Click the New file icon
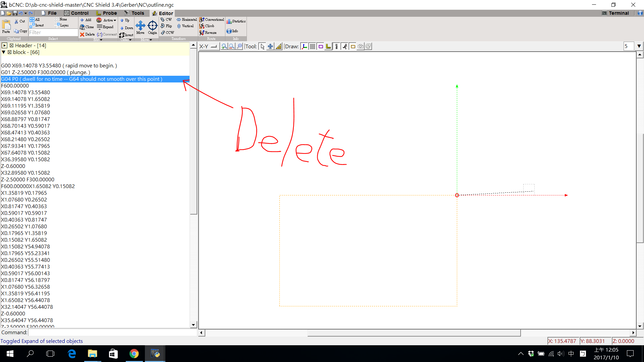This screenshot has width=644, height=362. (3, 13)
